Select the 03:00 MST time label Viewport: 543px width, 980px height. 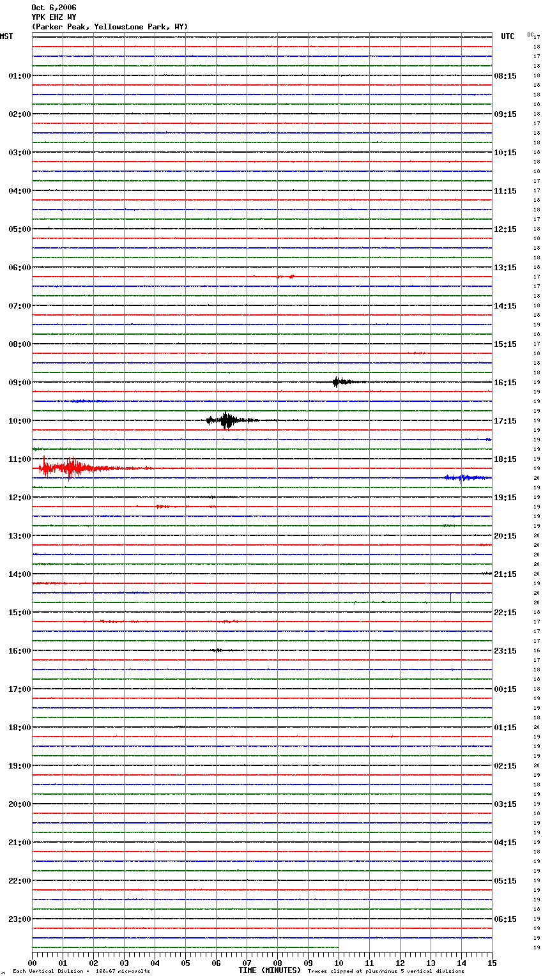point(19,153)
